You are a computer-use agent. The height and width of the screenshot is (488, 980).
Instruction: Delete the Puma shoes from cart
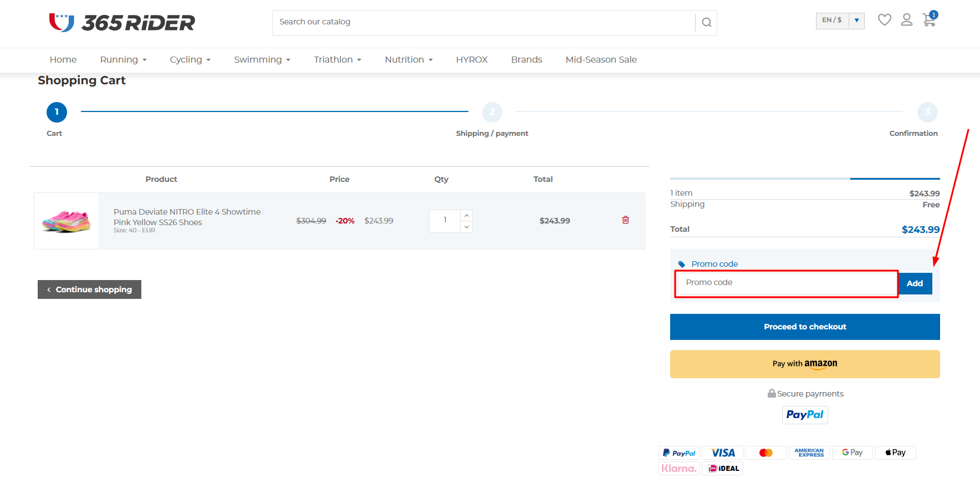(625, 220)
